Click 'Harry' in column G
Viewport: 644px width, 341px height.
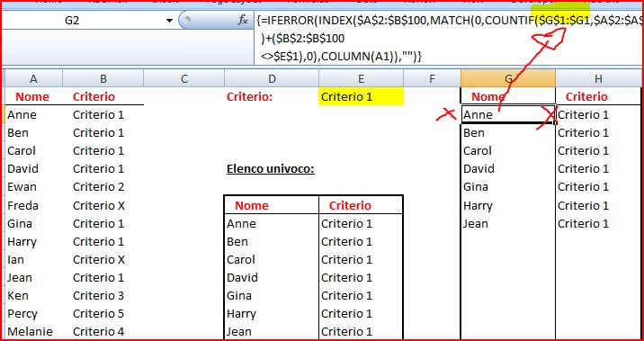point(479,205)
